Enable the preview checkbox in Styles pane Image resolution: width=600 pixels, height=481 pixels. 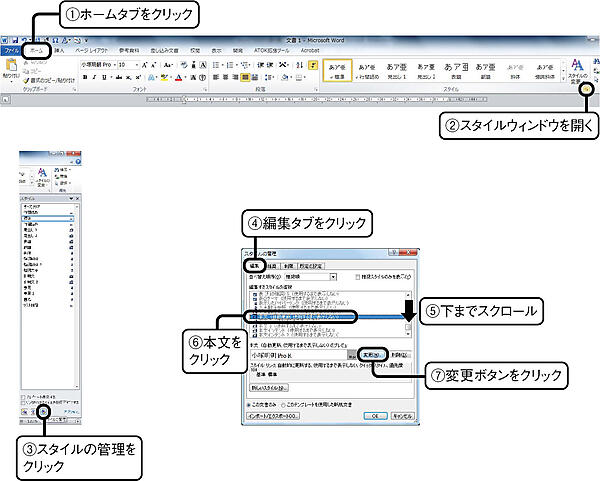[22, 395]
